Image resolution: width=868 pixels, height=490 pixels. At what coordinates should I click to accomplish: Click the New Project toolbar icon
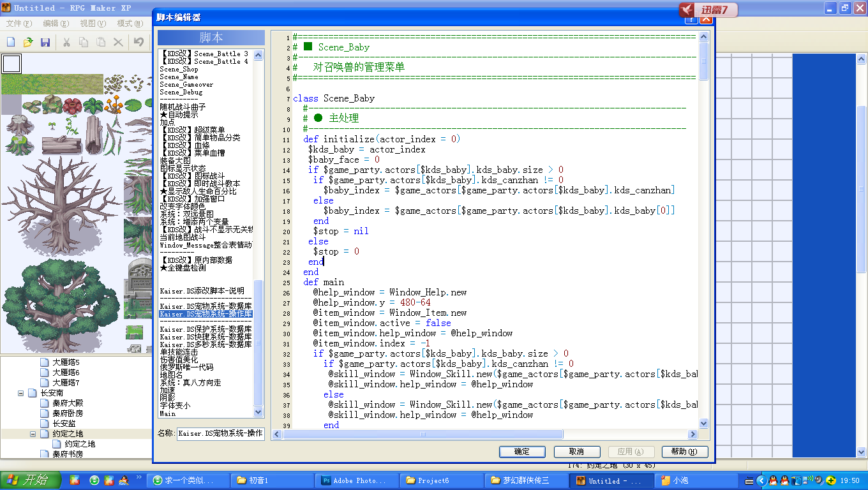click(11, 42)
